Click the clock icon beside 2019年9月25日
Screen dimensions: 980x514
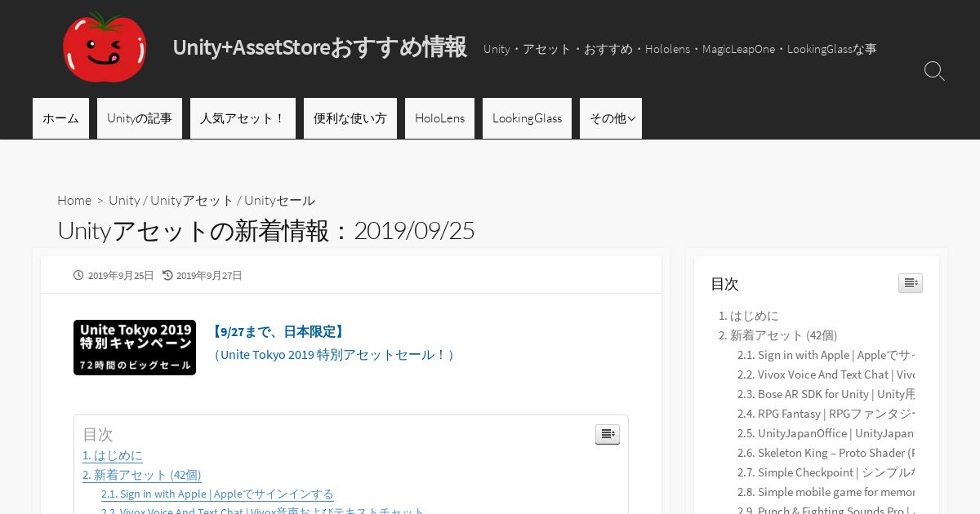click(x=78, y=276)
